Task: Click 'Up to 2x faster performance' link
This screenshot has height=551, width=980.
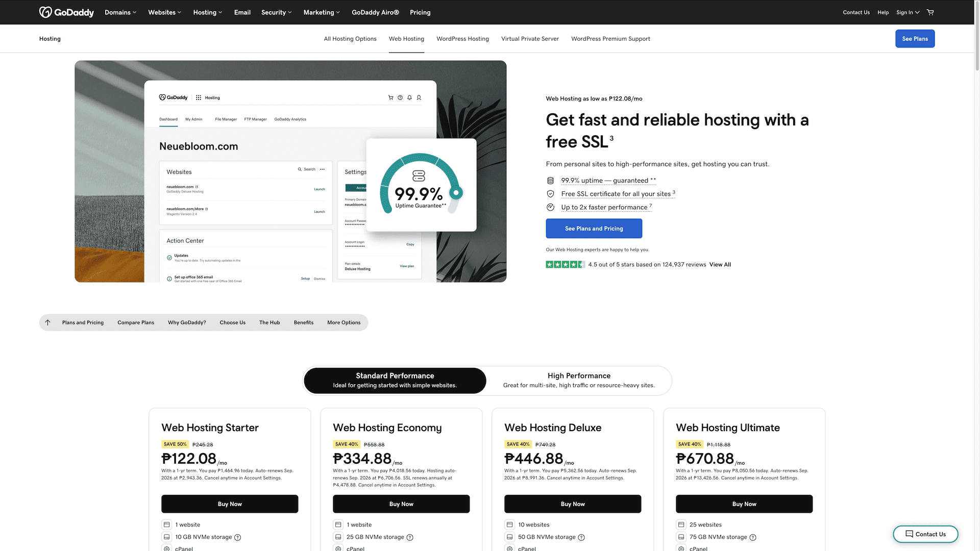Action: coord(606,207)
